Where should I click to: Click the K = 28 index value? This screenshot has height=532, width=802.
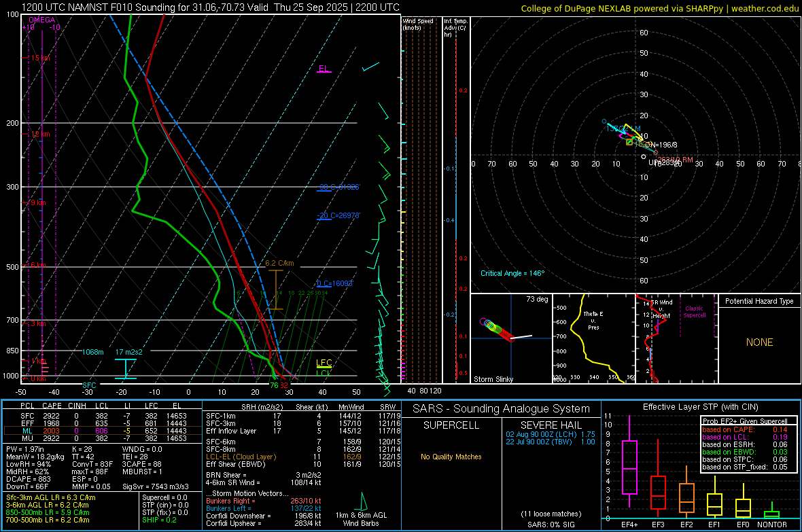point(82,449)
